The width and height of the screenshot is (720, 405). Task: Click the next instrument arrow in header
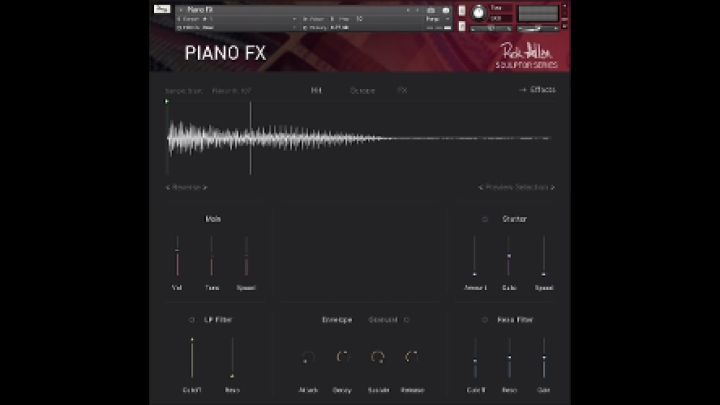(417, 10)
